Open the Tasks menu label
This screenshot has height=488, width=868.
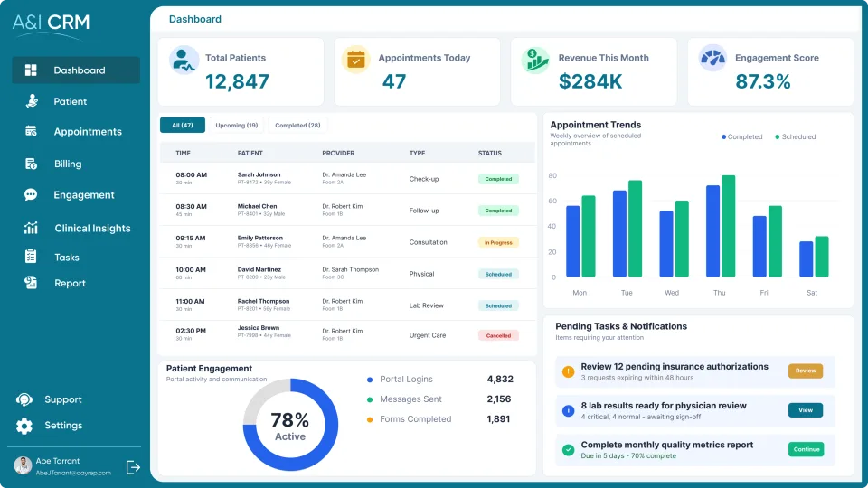[x=66, y=258]
